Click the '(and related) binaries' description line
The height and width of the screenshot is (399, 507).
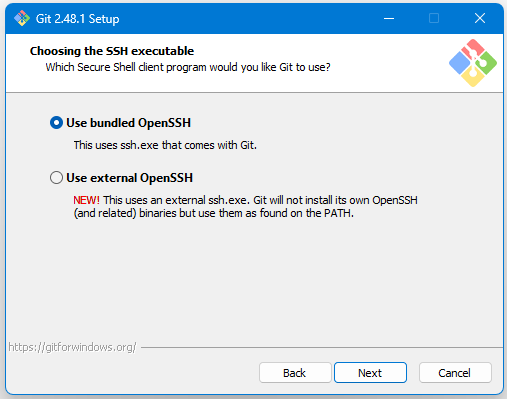(x=213, y=213)
